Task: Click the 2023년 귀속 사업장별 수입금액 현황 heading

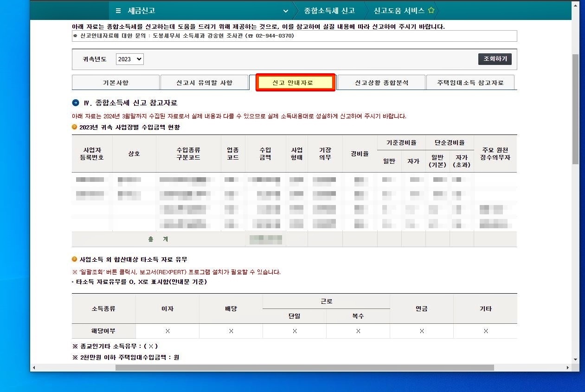Action: 129,127
